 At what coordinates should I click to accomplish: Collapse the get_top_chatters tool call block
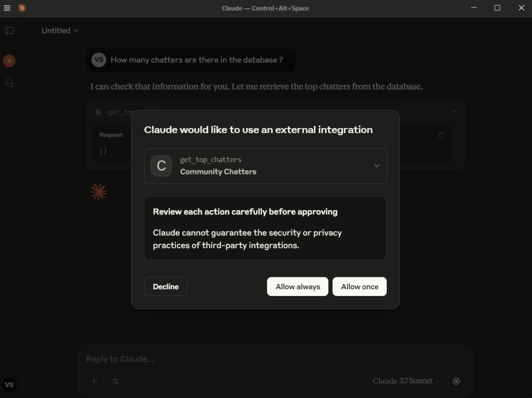pyautogui.click(x=454, y=112)
